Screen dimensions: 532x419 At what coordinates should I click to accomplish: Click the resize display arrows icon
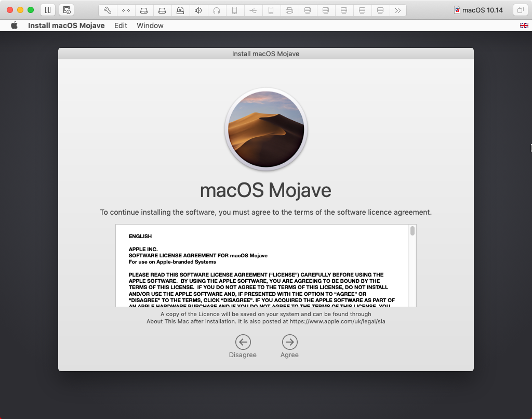pos(126,9)
